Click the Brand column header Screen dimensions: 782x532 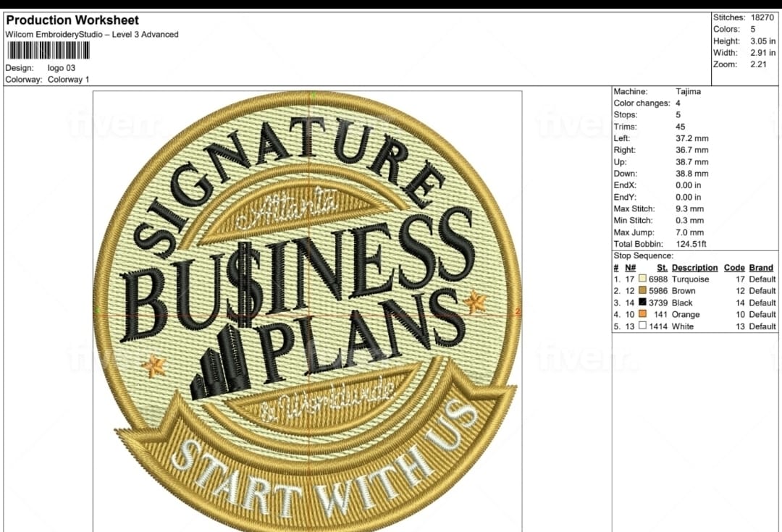[x=761, y=268]
